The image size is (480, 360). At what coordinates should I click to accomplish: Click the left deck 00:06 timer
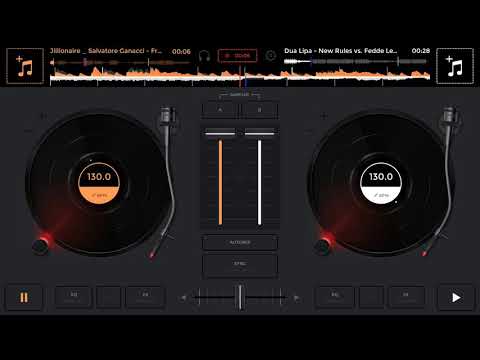181,51
